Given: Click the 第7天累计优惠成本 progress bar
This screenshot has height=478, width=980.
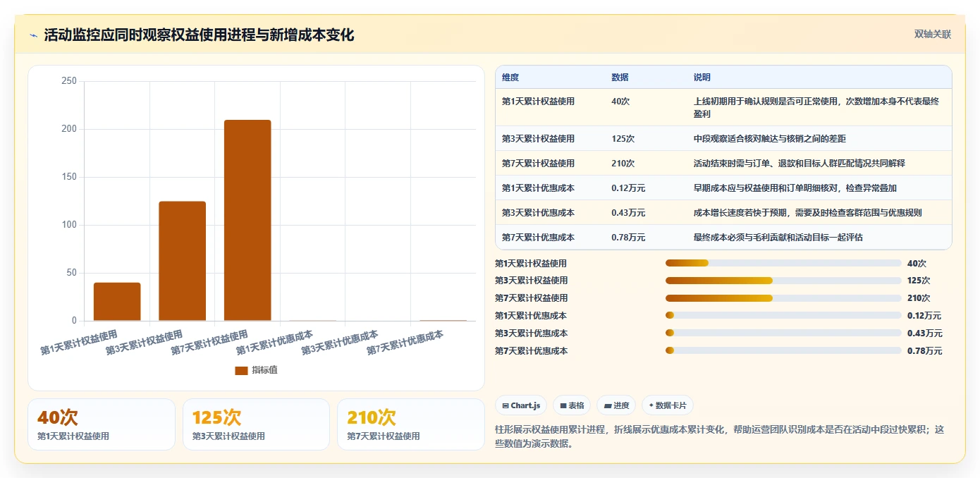Looking at the screenshot, I should (783, 351).
